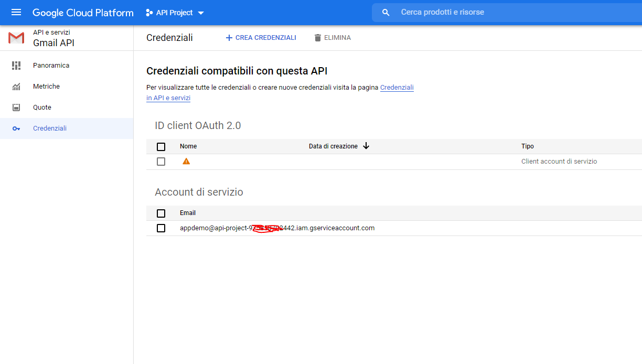Click the project hexagon icon beside API Project

click(x=149, y=13)
